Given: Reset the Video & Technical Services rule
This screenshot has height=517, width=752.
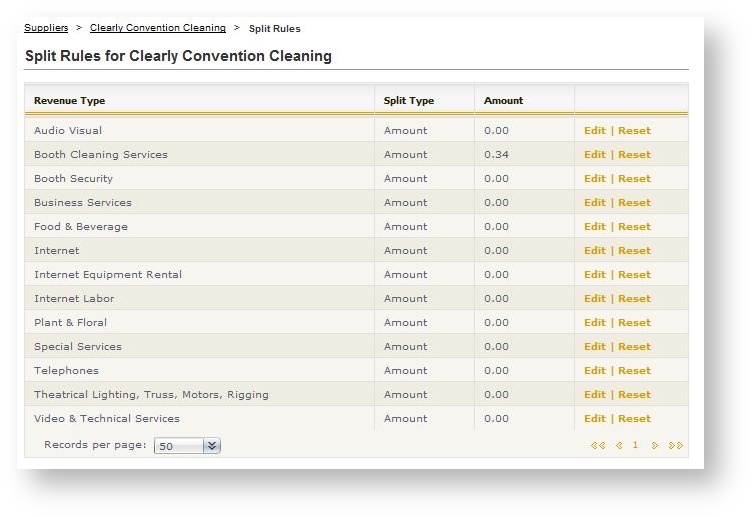Looking at the screenshot, I should coord(634,419).
